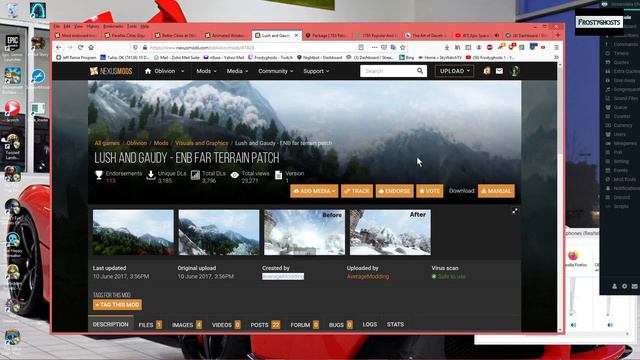
Task: Open the AverageModding uploader link
Action: pyautogui.click(x=368, y=276)
